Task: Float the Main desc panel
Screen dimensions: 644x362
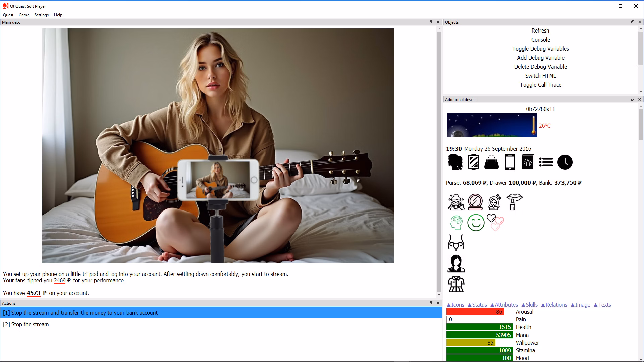Action: pyautogui.click(x=431, y=22)
